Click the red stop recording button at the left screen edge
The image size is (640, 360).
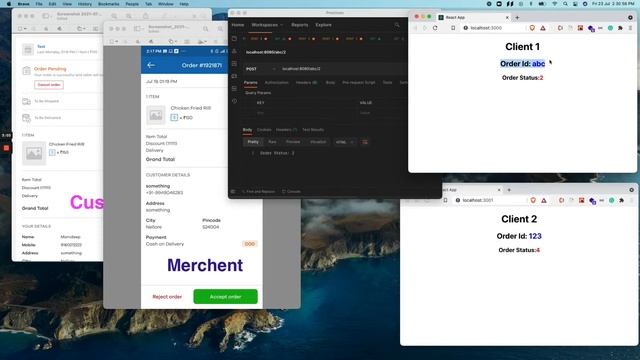6,148
